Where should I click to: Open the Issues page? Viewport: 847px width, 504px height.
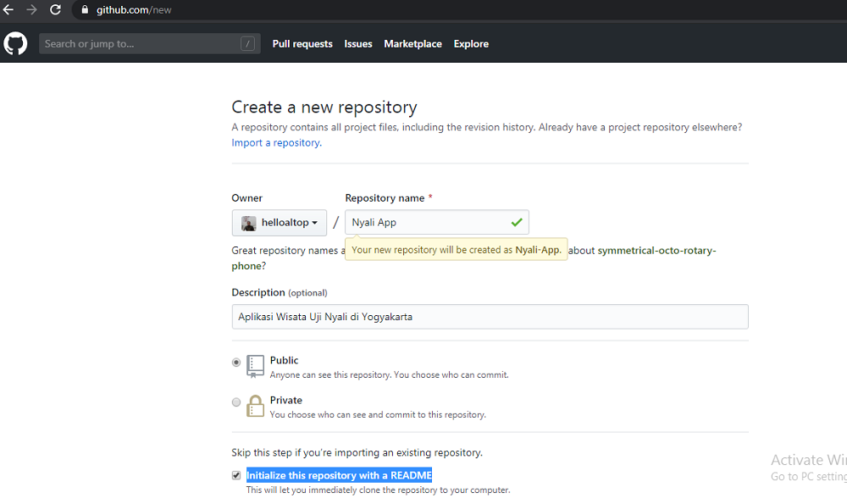[357, 43]
